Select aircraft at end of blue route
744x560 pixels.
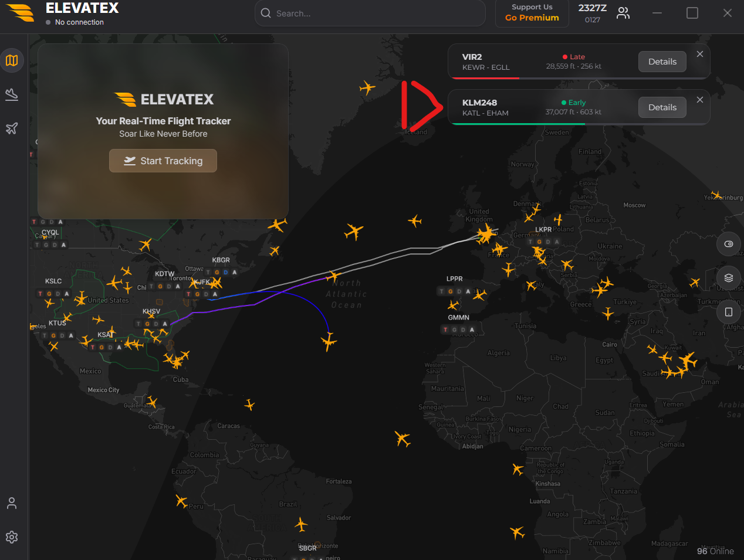pyautogui.click(x=329, y=341)
